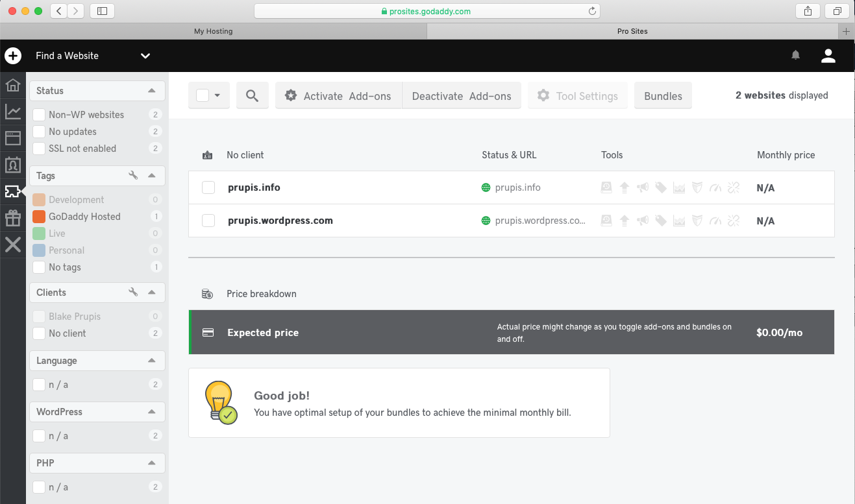
Task: Click the plus add website icon
Action: 13,56
